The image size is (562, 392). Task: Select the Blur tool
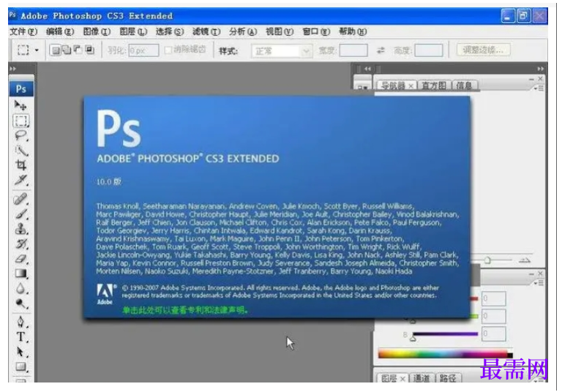tap(20, 288)
